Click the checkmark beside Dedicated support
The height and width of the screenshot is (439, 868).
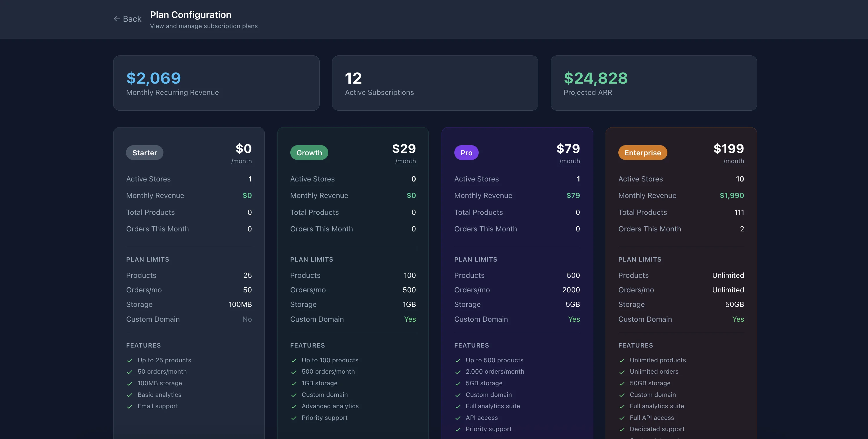pyautogui.click(x=622, y=429)
